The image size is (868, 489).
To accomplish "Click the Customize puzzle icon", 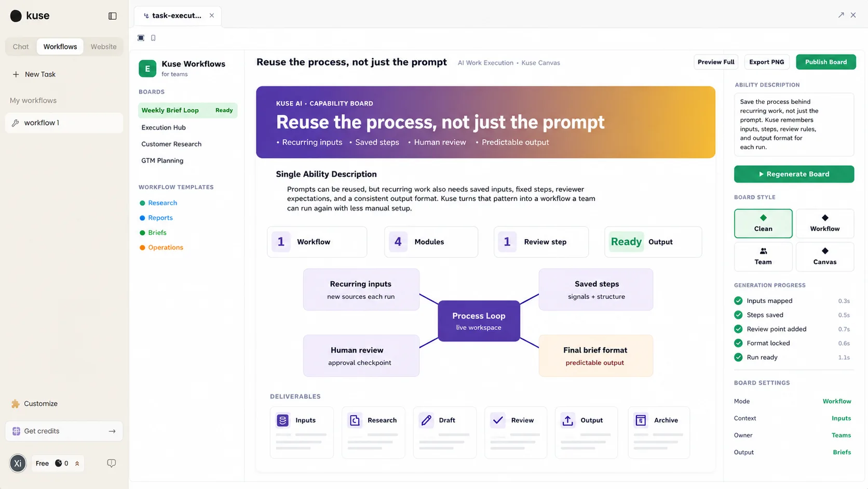I will [16, 404].
